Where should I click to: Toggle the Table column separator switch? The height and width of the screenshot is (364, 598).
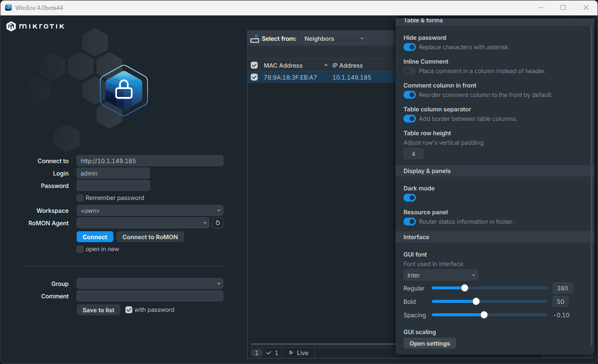tap(409, 119)
